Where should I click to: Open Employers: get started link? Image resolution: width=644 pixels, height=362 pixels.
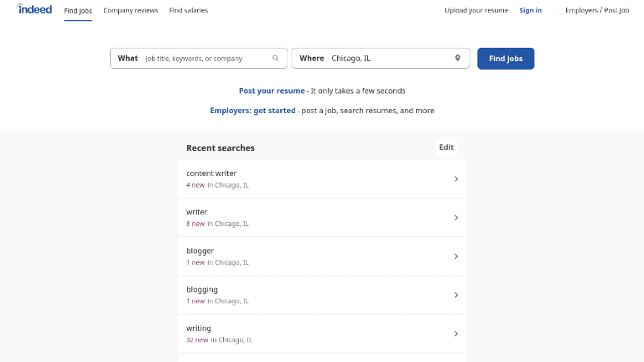[252, 111]
